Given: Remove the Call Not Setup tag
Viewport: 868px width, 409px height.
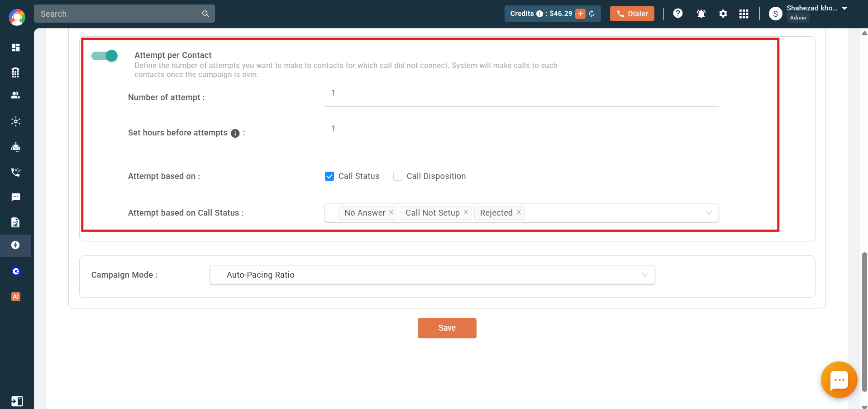Looking at the screenshot, I should pos(466,212).
